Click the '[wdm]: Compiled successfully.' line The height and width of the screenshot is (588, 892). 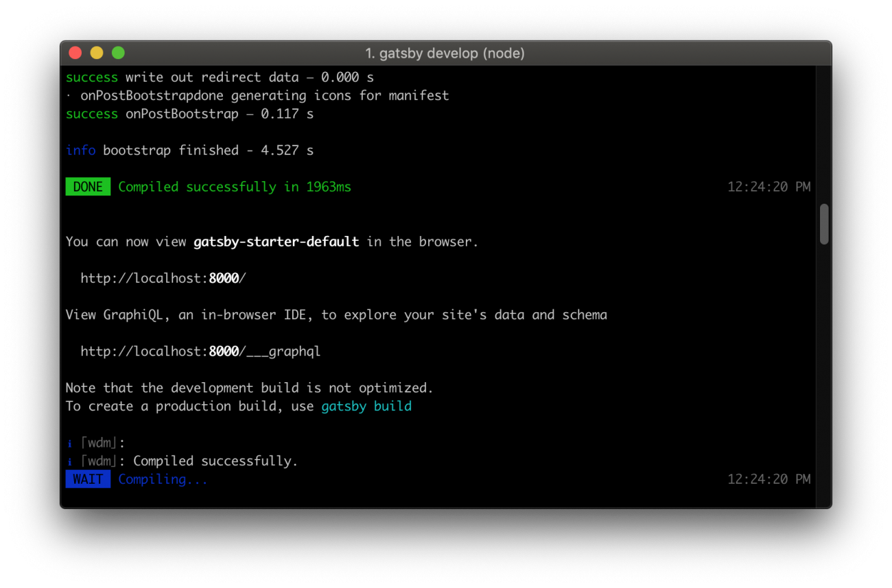coord(182,461)
